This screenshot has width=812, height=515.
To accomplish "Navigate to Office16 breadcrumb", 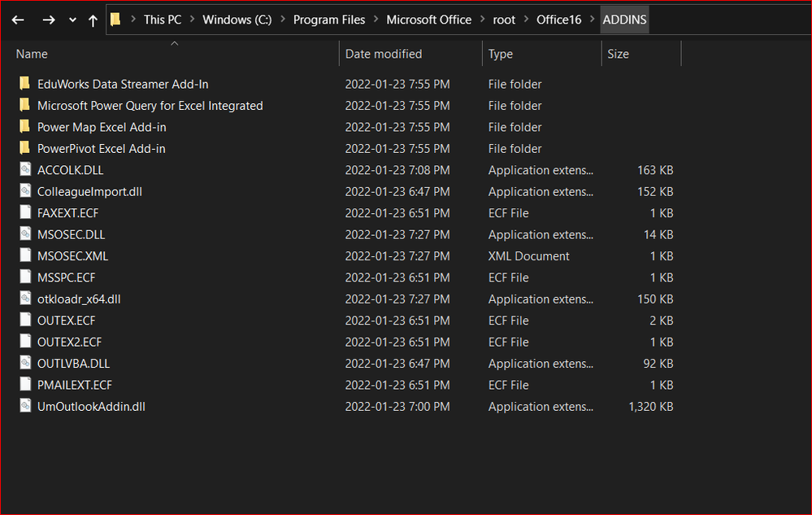I will tap(558, 20).
